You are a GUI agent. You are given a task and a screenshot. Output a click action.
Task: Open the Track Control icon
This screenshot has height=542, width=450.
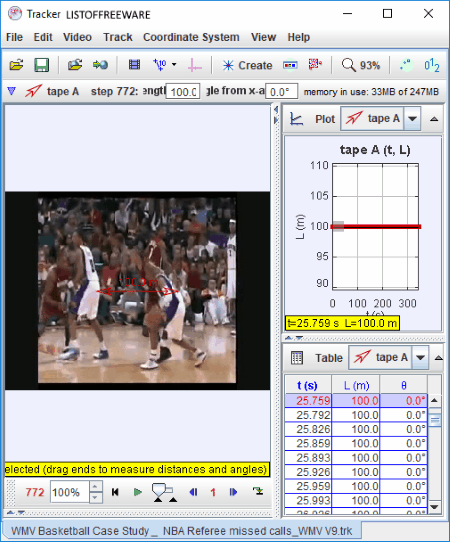(x=290, y=65)
